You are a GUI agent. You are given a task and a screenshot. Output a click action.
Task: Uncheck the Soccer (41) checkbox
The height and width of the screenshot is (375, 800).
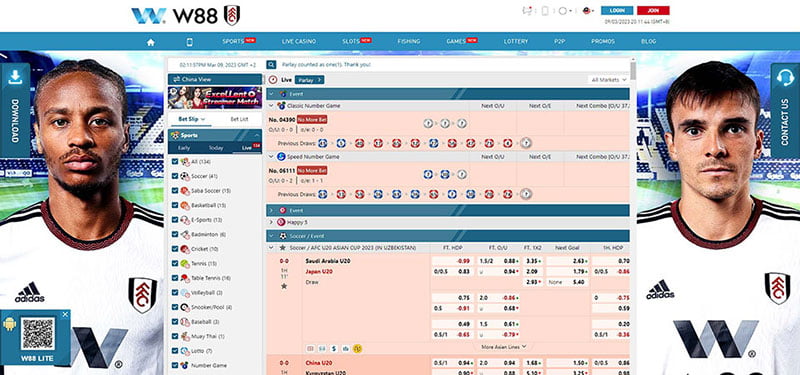(x=175, y=176)
